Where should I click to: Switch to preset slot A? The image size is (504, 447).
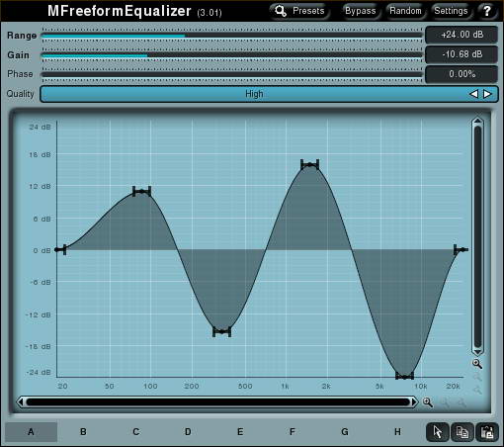pyautogui.click(x=31, y=431)
